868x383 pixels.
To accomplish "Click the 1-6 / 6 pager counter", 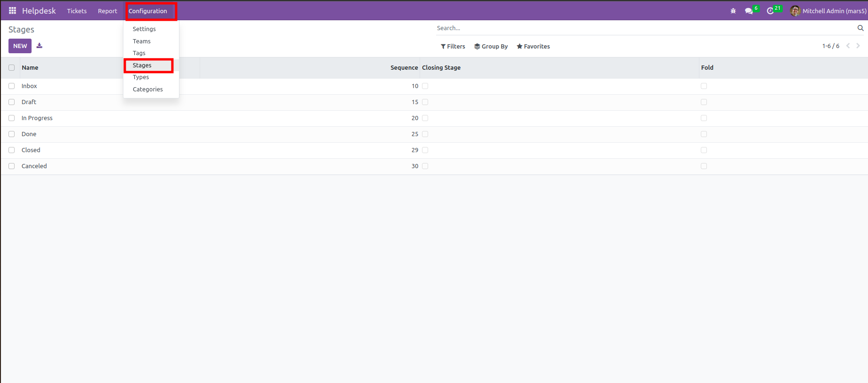I will click(831, 46).
